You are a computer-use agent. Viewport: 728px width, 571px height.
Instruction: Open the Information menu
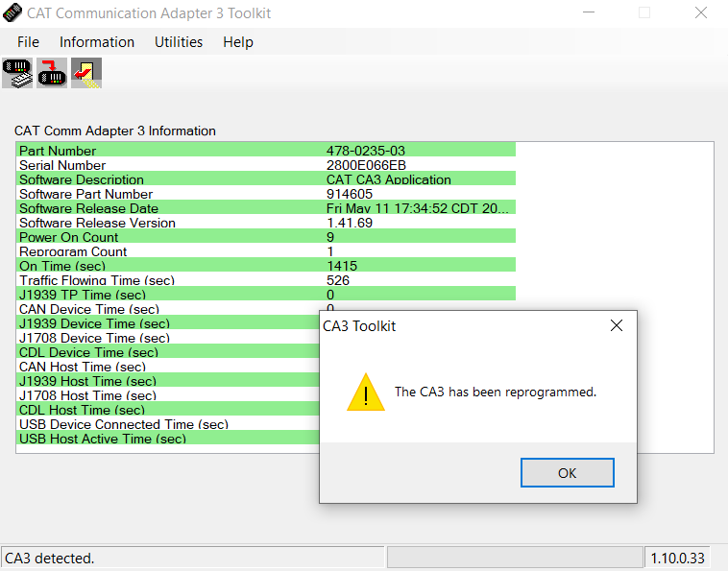coord(97,42)
